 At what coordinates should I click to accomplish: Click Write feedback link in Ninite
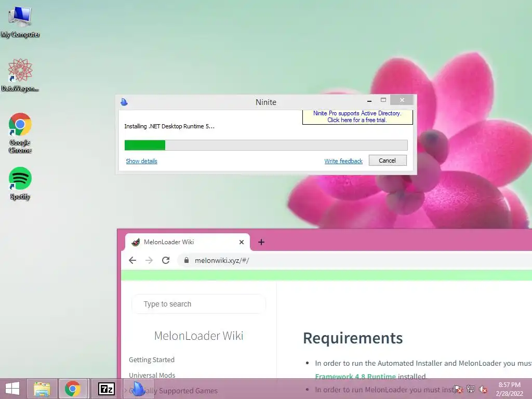click(343, 161)
